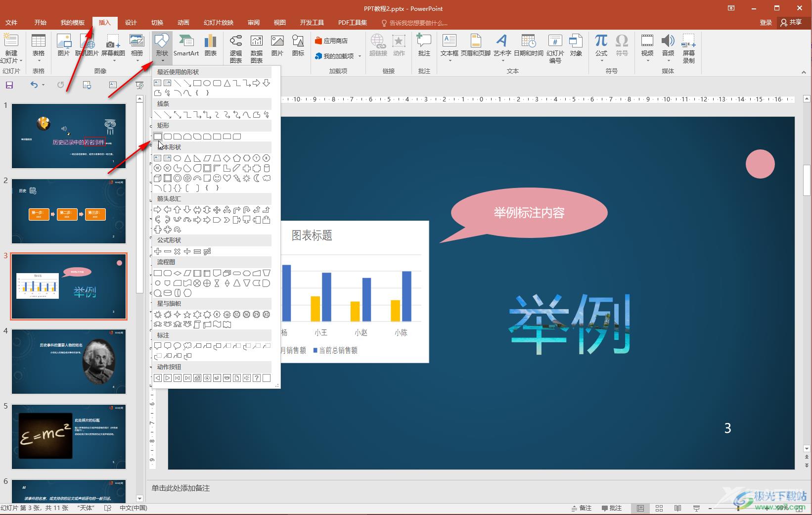Image resolution: width=812 pixels, height=515 pixels.
Task: Insert the Help question-mark action button
Action: pyautogui.click(x=257, y=378)
